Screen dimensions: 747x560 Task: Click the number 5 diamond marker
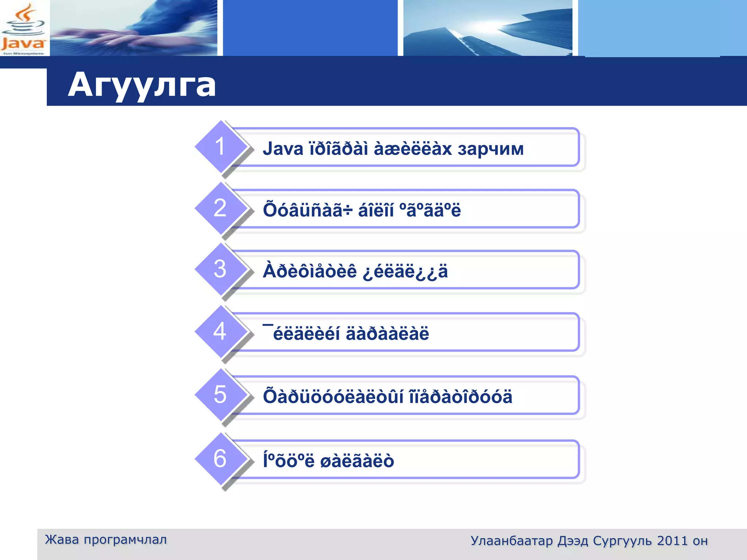point(220,395)
